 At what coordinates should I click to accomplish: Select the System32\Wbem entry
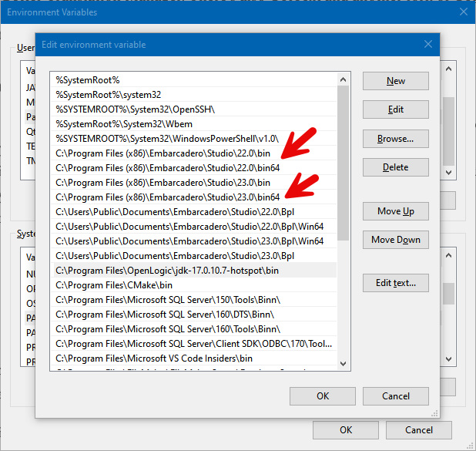point(193,124)
